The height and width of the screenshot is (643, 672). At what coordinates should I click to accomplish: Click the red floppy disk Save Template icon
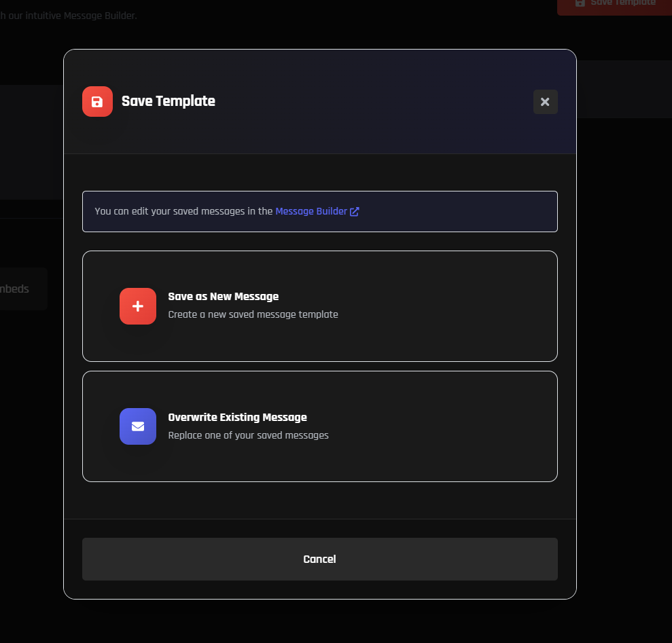click(x=97, y=102)
